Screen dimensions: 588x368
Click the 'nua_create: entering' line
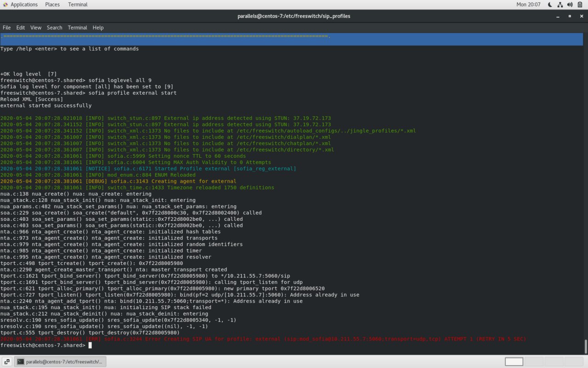[x=76, y=194]
